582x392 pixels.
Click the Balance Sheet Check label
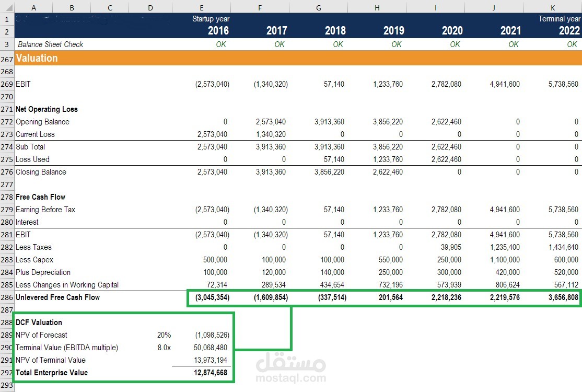[51, 44]
